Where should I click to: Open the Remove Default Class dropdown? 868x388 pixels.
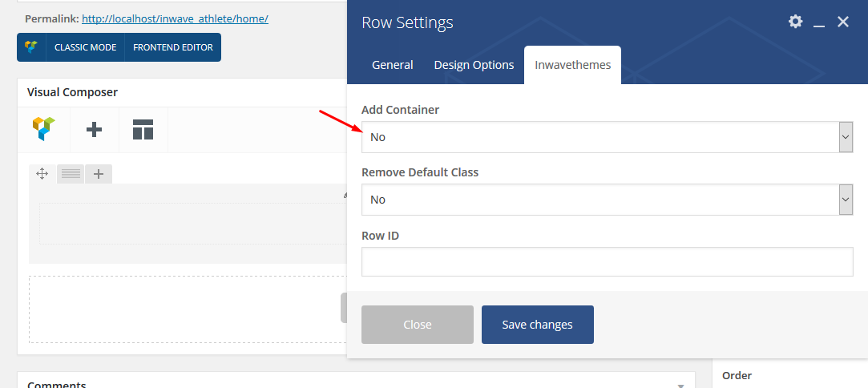tap(608, 200)
